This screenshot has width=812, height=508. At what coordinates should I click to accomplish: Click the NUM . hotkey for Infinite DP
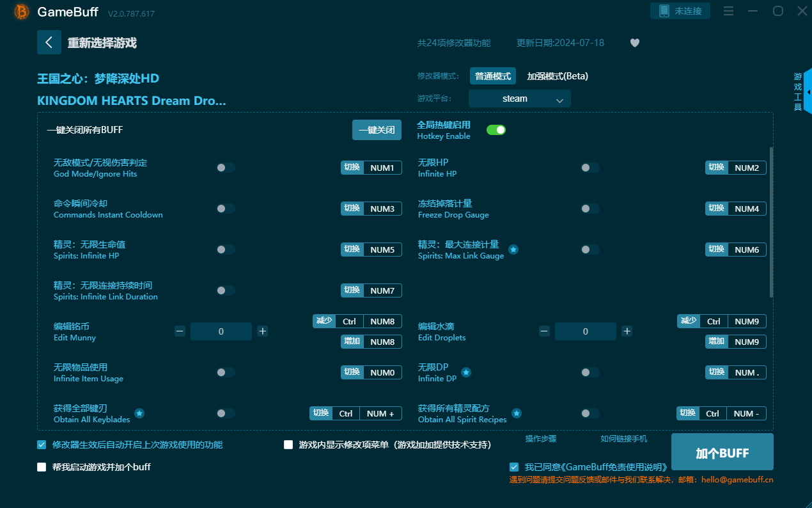point(747,372)
